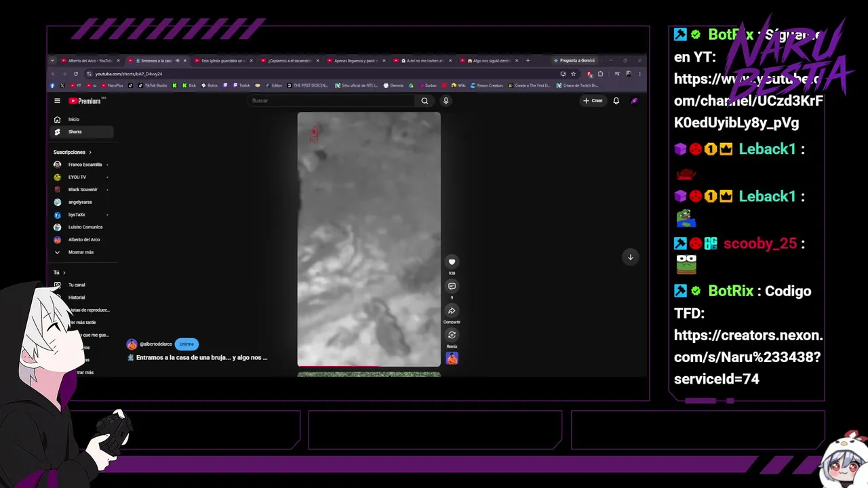Open TikTok Studio bookmark
Screen dimensions: 868x488
pyautogui.click(x=152, y=85)
